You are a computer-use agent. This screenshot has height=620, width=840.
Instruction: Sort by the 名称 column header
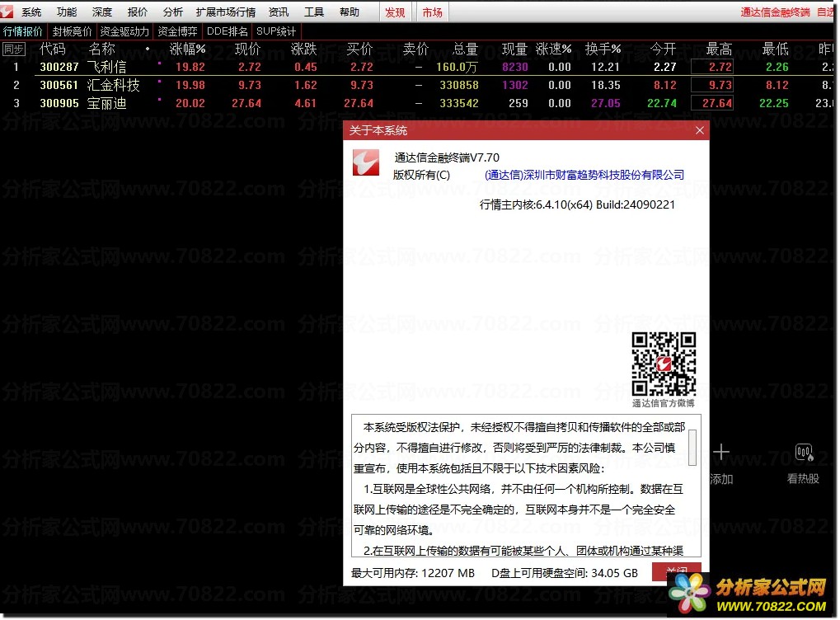101,49
